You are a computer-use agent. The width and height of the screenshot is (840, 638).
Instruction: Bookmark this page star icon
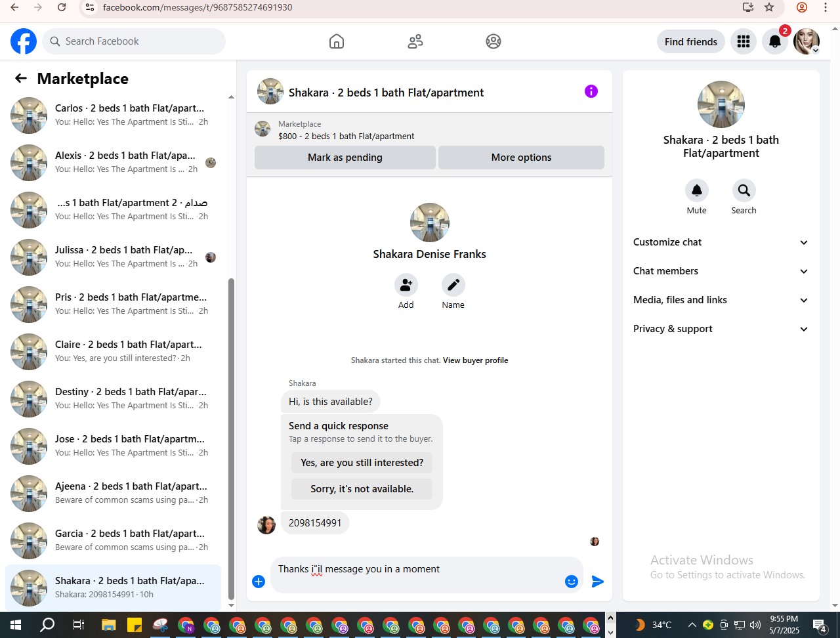(769, 7)
